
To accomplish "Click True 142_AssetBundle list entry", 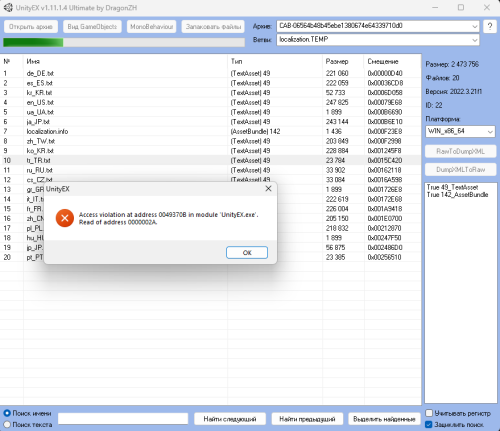I will (457, 195).
